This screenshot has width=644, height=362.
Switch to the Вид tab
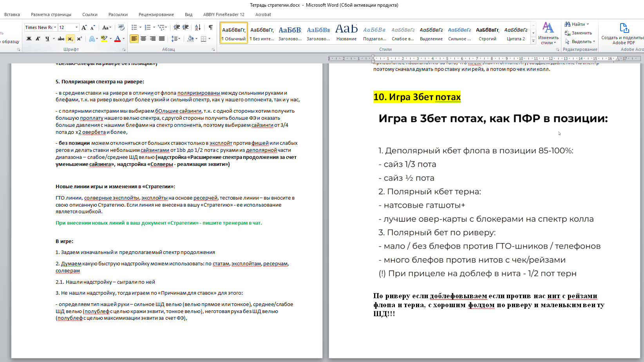point(189,14)
